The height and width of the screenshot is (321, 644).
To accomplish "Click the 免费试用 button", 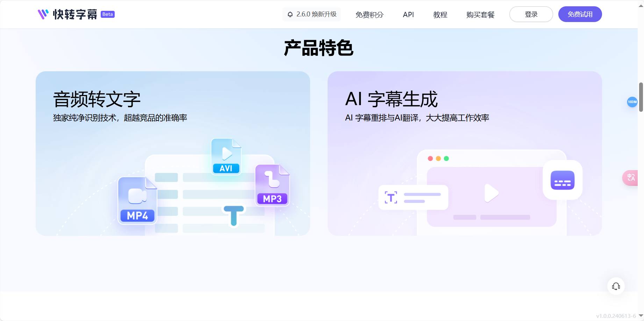I will click(580, 14).
